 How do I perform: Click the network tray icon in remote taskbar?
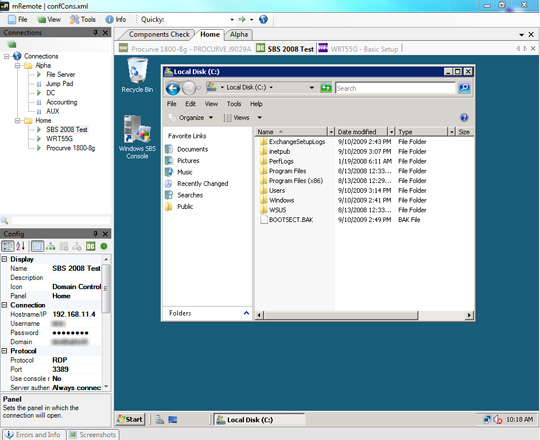(487, 419)
